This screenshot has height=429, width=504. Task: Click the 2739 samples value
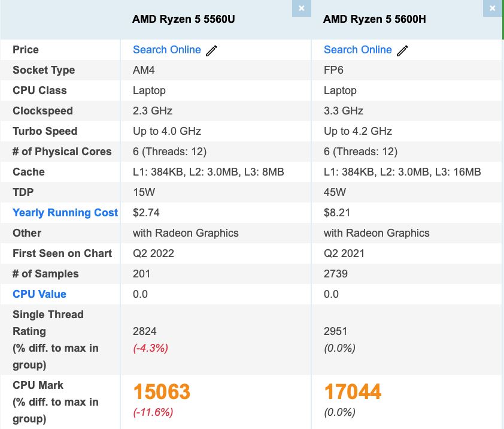(336, 274)
